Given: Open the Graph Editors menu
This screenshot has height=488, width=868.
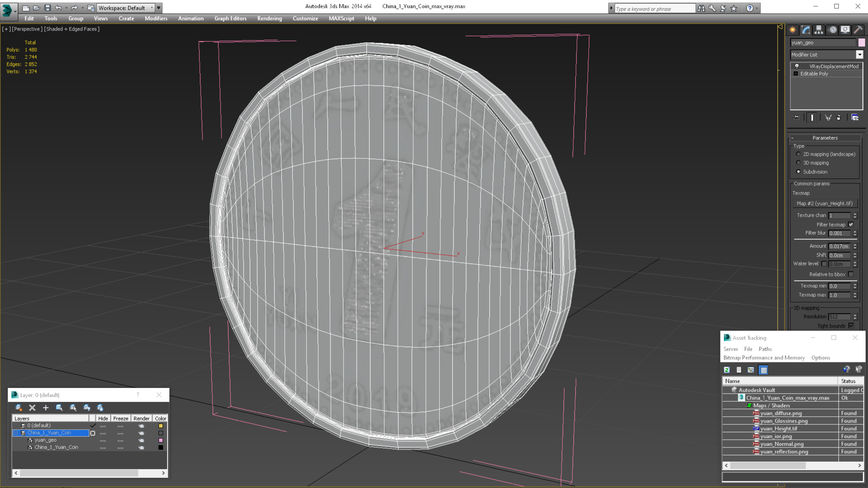Looking at the screenshot, I should 231,18.
